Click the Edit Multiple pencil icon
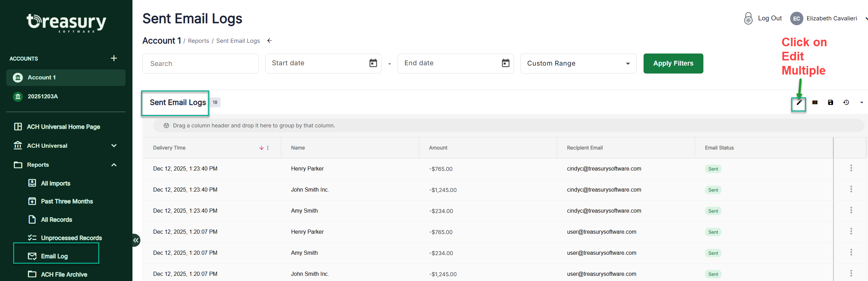This screenshot has height=281, width=868. [x=799, y=103]
